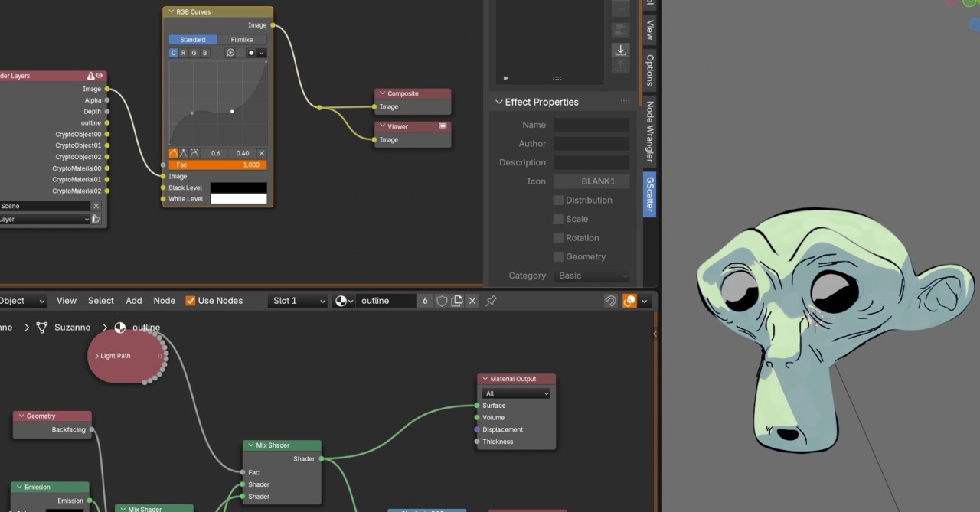This screenshot has height=512, width=980.
Task: Collapse the Viewer node
Action: 381,126
